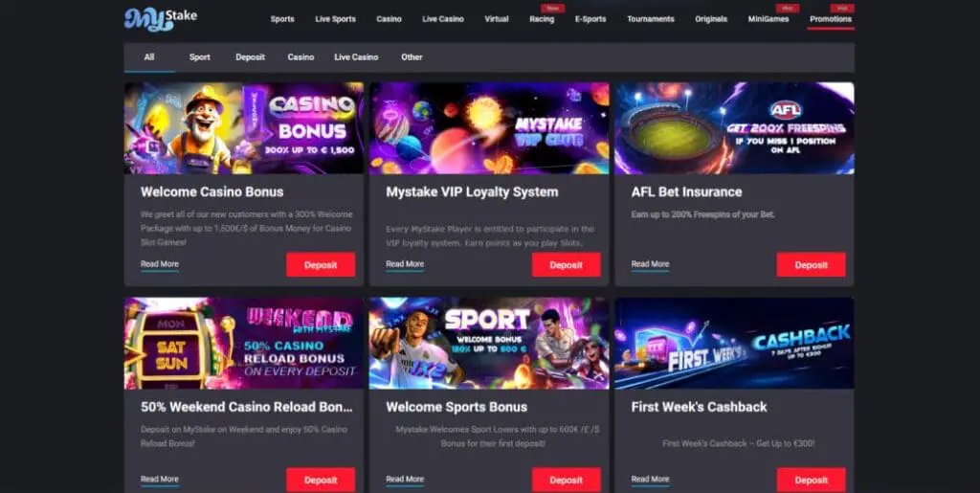Click the MyStake logo

[x=161, y=19]
